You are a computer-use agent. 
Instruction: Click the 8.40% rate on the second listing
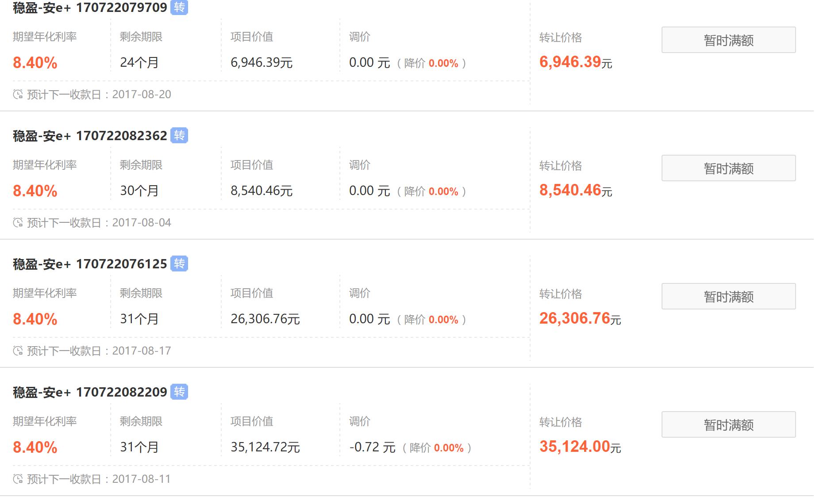35,191
